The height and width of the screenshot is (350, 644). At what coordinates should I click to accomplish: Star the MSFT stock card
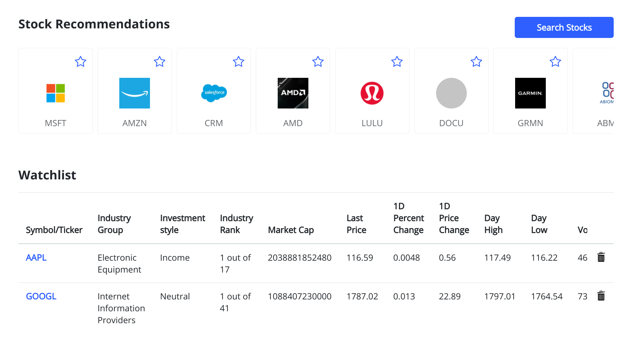pos(81,61)
